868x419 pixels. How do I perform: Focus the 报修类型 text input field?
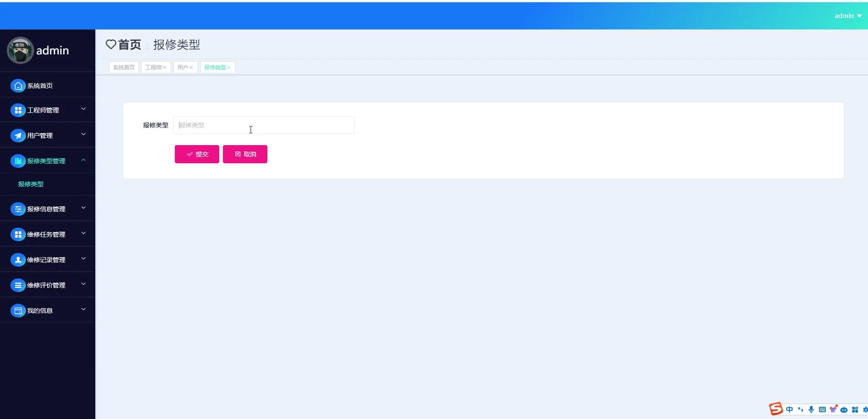[264, 125]
